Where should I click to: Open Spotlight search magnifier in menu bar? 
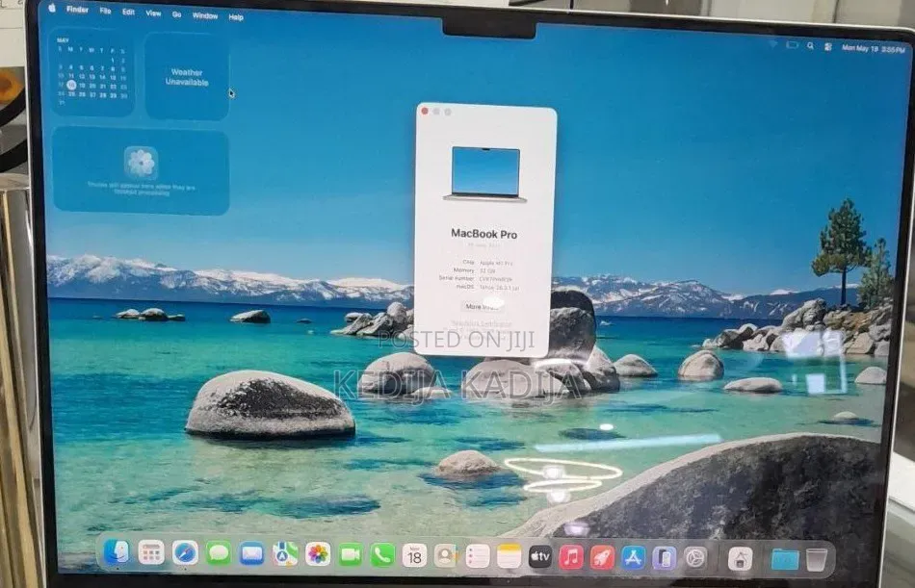(x=811, y=45)
